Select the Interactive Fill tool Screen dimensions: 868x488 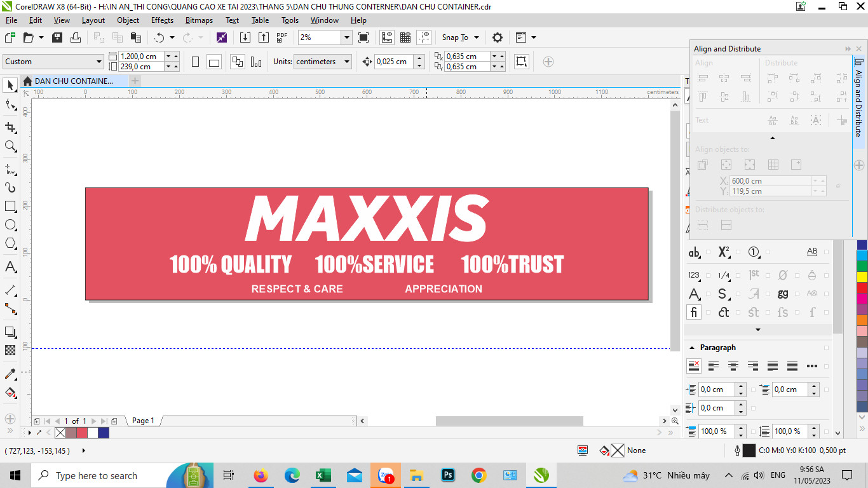coord(10,392)
